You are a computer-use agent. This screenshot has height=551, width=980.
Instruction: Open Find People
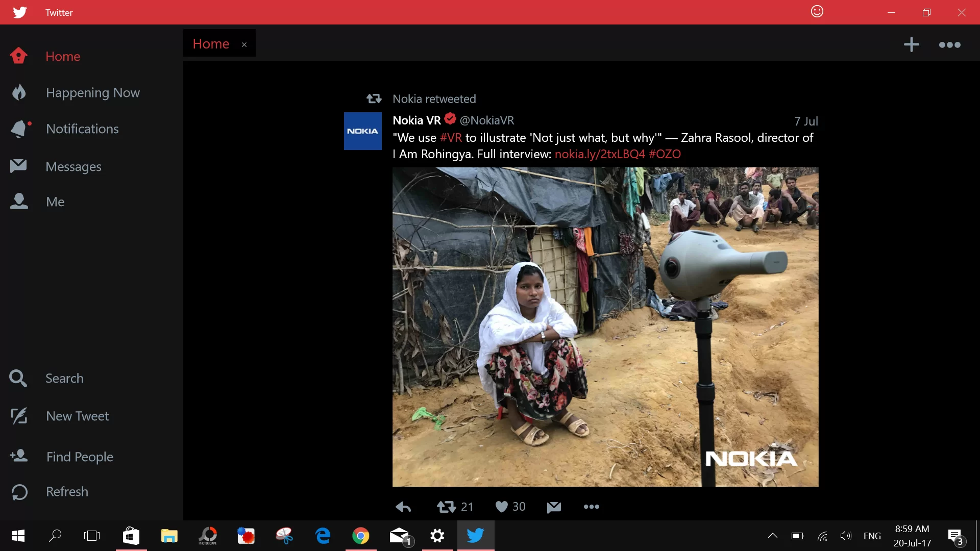tap(80, 457)
